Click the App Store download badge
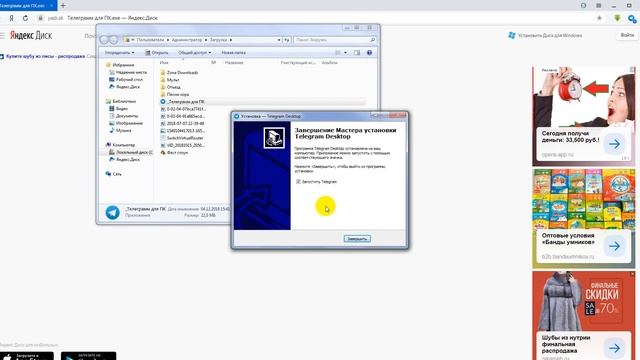Screen dimensions: 640x360 point(27,356)
